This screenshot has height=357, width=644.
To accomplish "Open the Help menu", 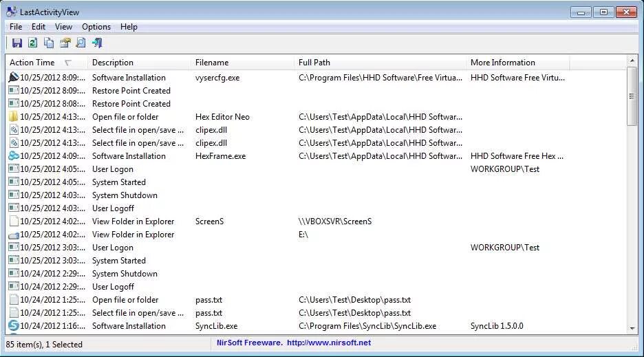I will (129, 27).
